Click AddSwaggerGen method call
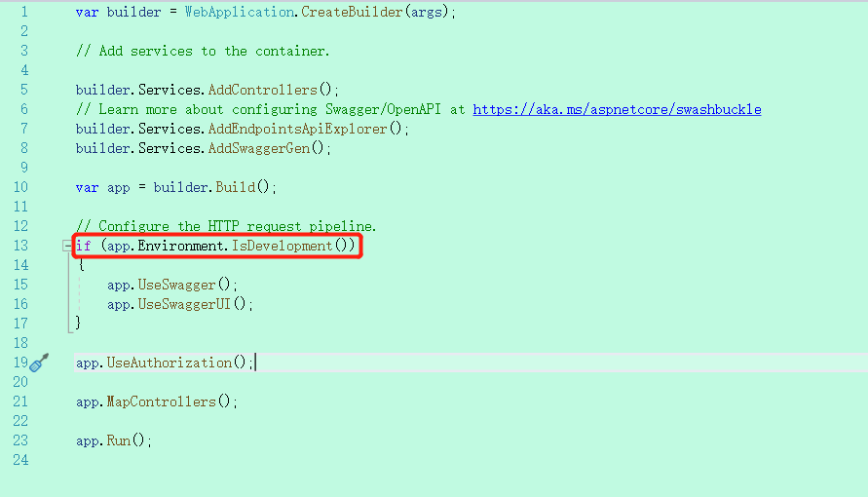This screenshot has height=497, width=868. coord(259,148)
